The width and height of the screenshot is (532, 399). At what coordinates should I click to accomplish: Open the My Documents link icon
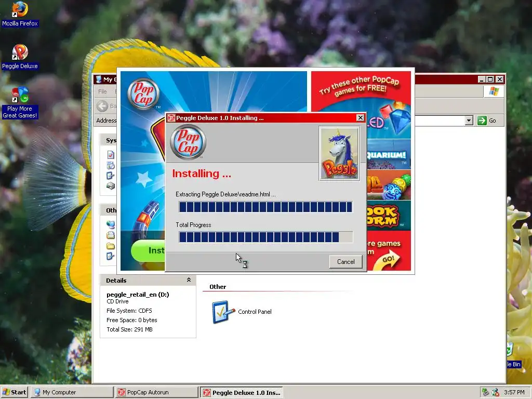click(x=111, y=235)
